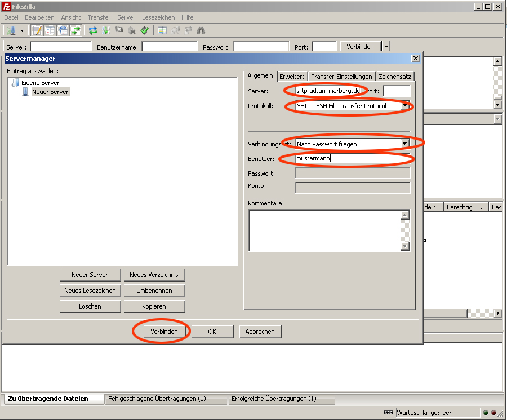Viewport: 507px width, 420px height.
Task: Switch to Erfolgreiche Übertragungen tab
Action: (x=282, y=399)
